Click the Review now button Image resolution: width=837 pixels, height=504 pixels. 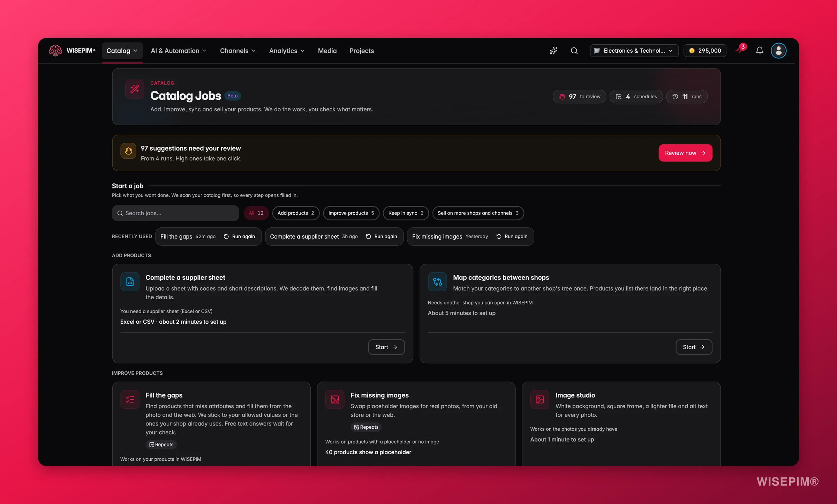click(685, 153)
